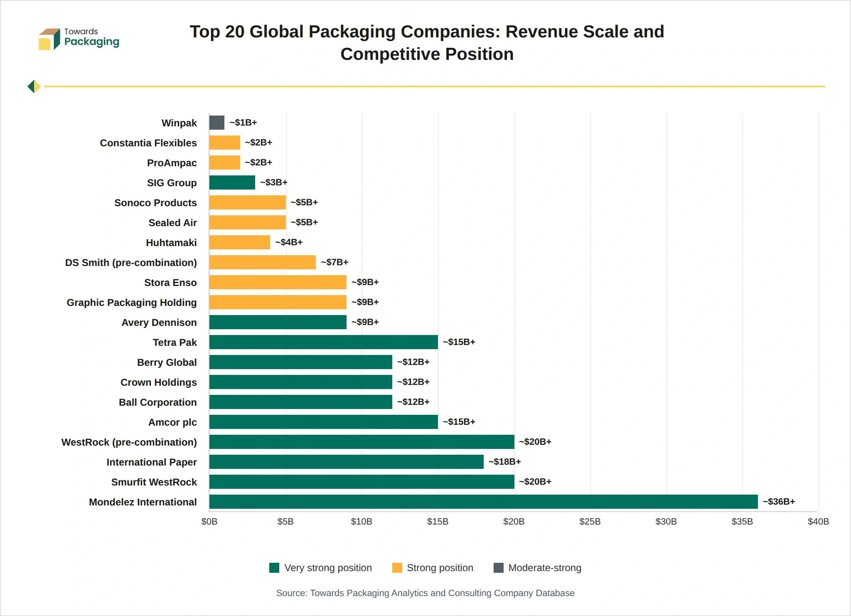This screenshot has height=616, width=851.
Task: Click the Winpak company label
Action: 179,123
